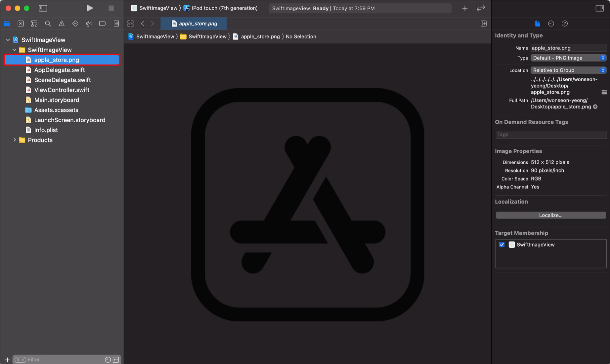
Task: Collapse the SwiftImageView group folder
Action: click(14, 50)
